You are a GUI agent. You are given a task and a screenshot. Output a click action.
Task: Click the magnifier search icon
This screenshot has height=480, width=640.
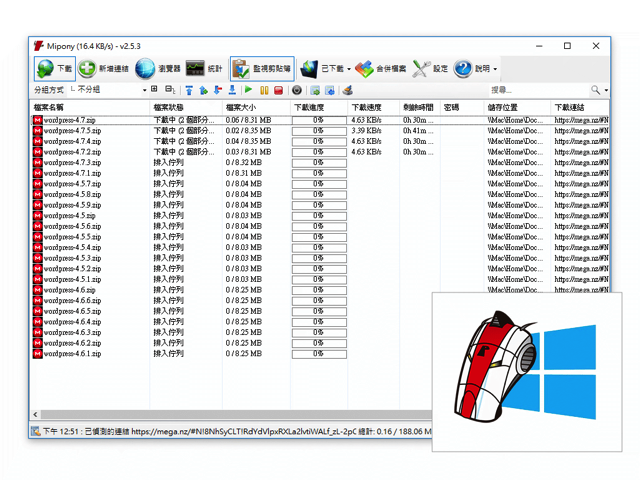point(596,90)
